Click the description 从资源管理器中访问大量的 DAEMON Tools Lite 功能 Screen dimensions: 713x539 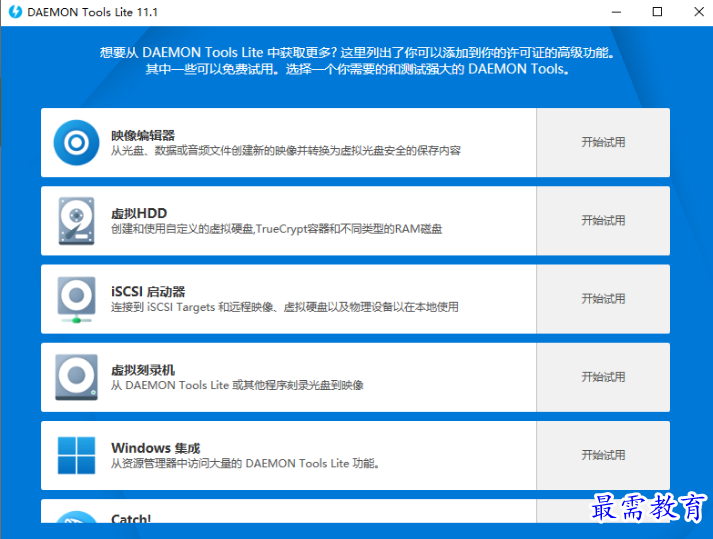245,463
